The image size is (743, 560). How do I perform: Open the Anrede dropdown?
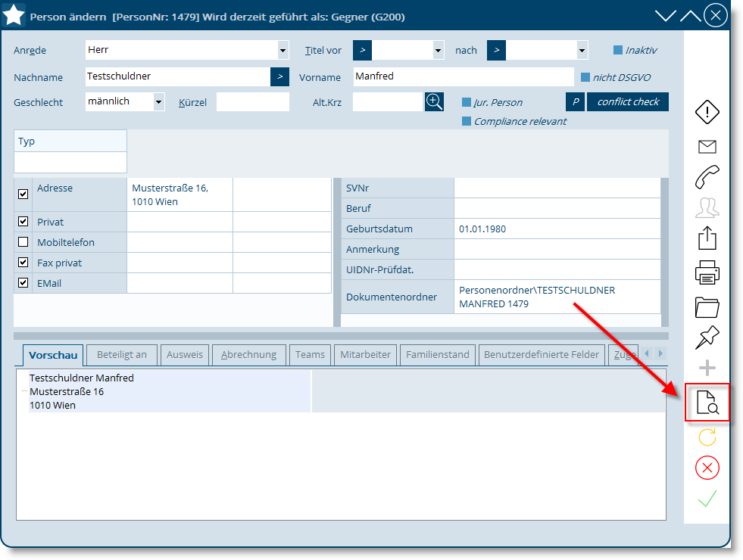tap(283, 51)
